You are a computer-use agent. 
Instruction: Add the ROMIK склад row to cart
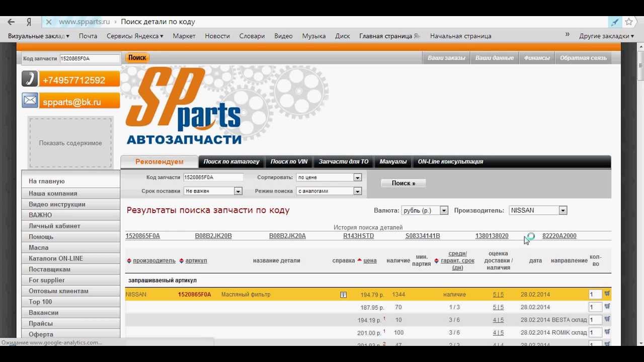pos(607,332)
